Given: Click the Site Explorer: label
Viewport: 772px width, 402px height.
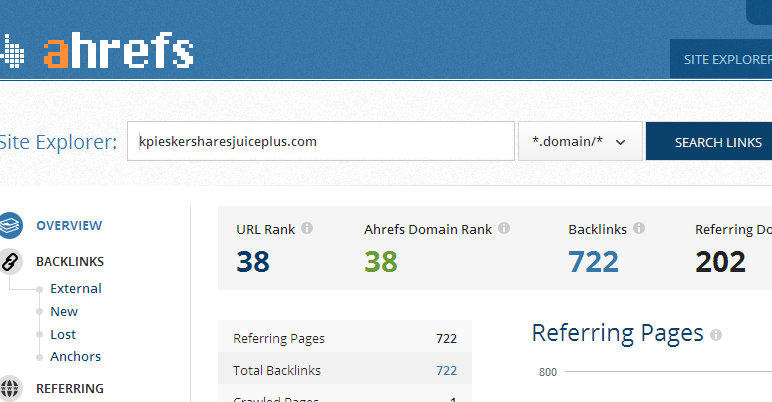Looking at the screenshot, I should click(x=58, y=142).
